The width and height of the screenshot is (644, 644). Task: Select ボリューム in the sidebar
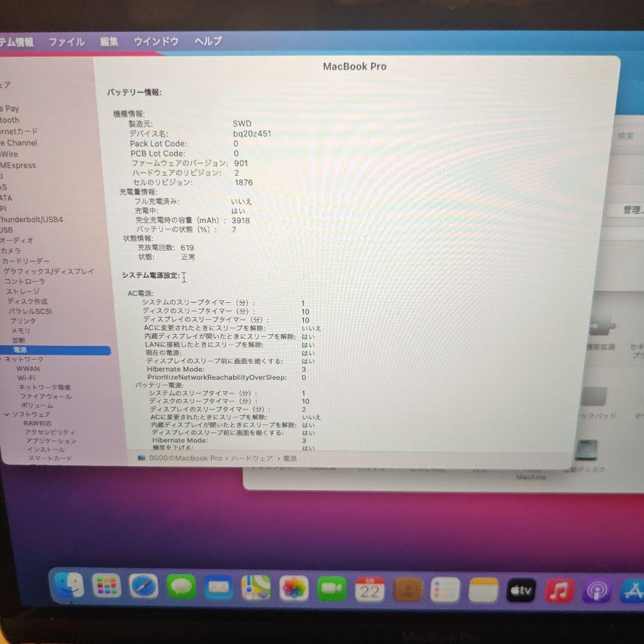point(38,405)
